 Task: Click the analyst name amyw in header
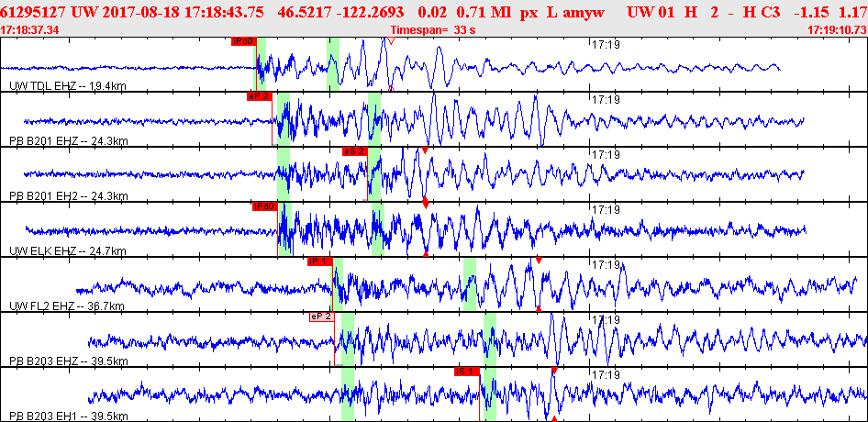[x=583, y=12]
